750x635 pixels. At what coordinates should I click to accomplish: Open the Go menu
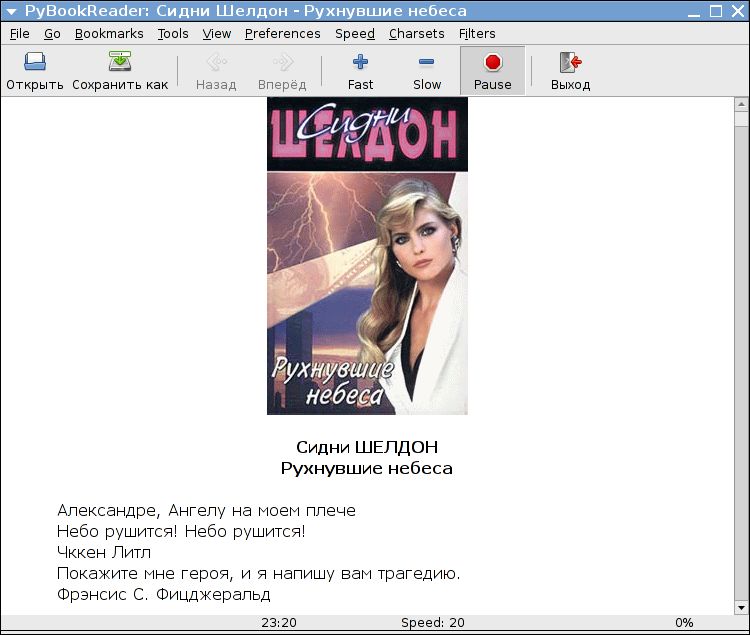52,33
